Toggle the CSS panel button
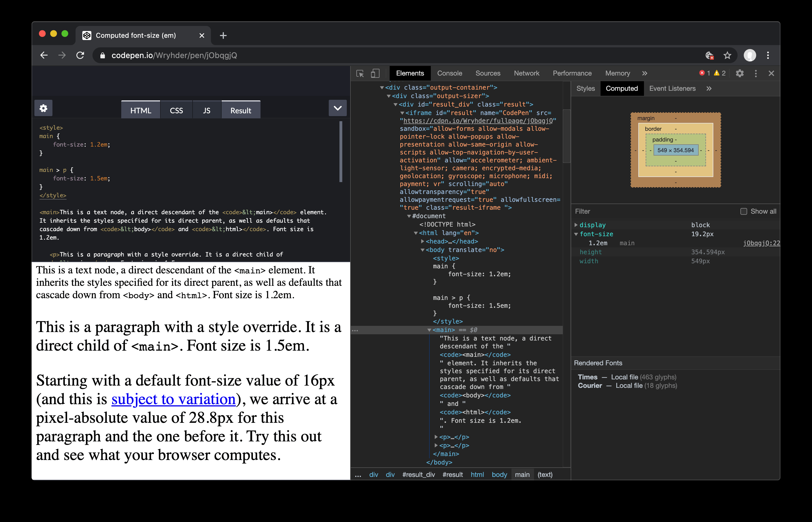The height and width of the screenshot is (522, 812). [x=176, y=110]
